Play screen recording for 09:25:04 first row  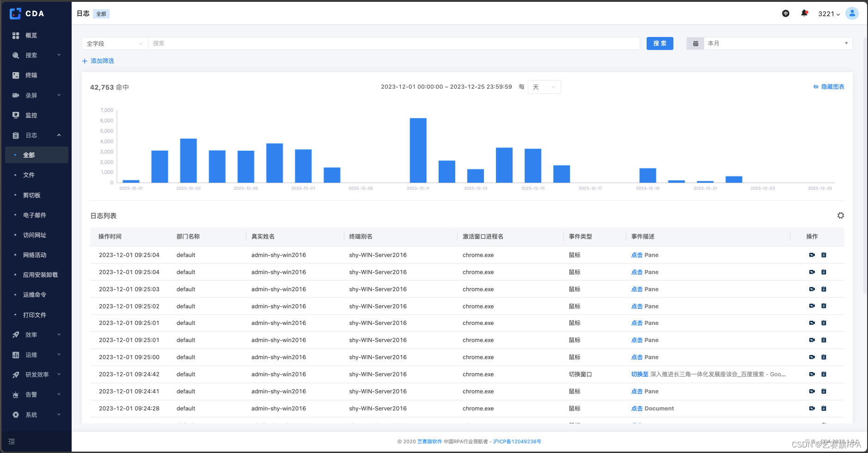coord(812,255)
